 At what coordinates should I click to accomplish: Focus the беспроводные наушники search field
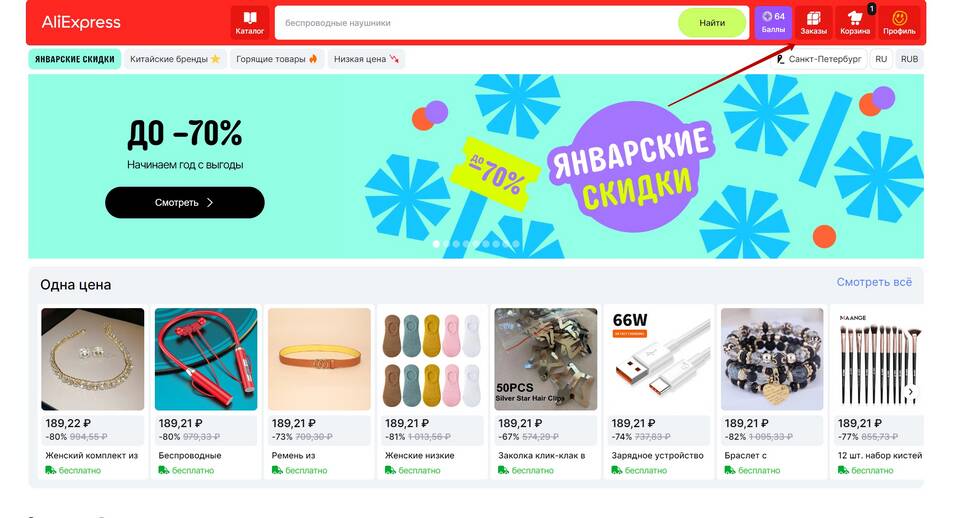tap(476, 23)
